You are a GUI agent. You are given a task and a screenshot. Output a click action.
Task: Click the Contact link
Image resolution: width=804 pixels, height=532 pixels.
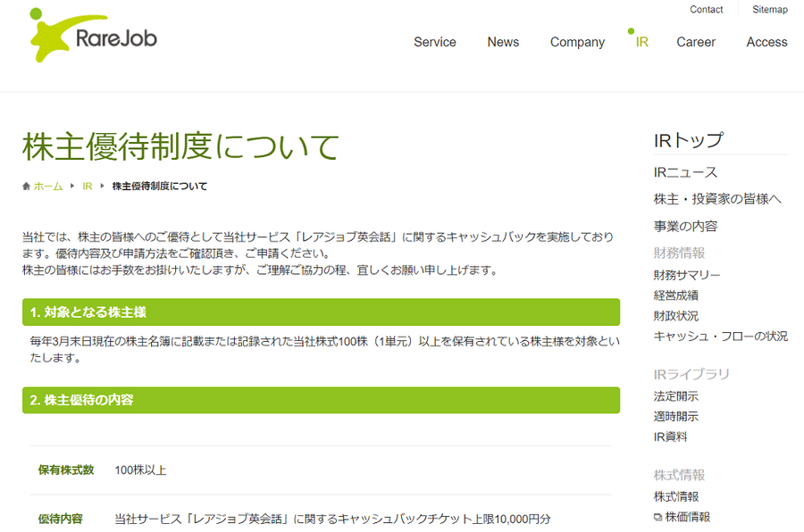pos(706,9)
